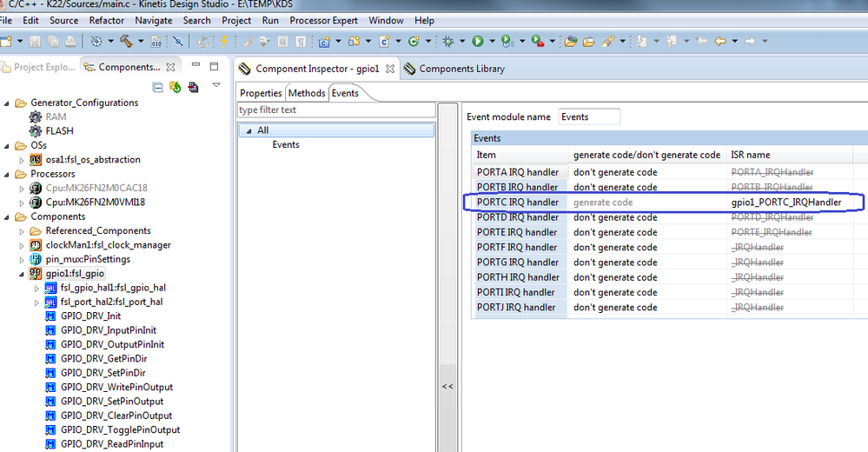Image resolution: width=868 pixels, height=452 pixels.
Task: Switch to the Properties tab
Action: point(261,93)
